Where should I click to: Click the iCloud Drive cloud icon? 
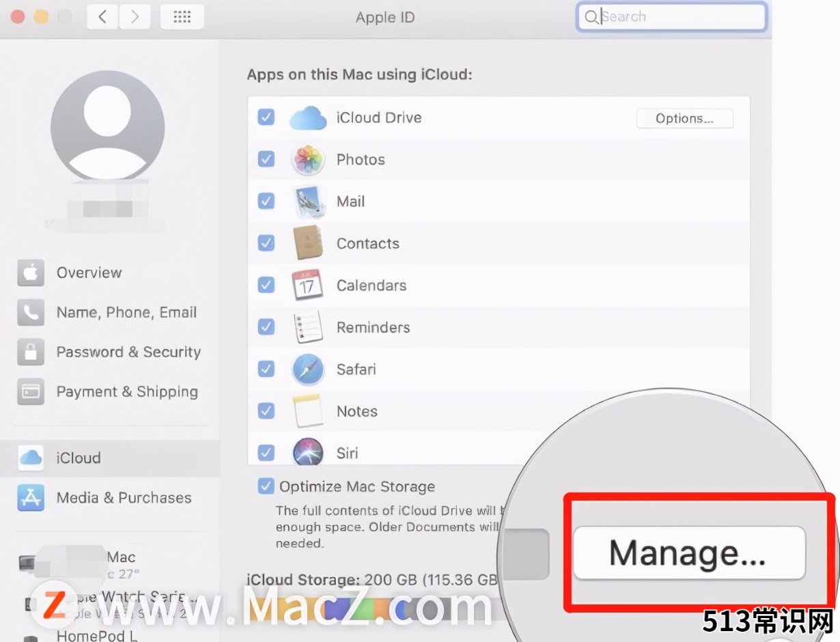(x=308, y=117)
